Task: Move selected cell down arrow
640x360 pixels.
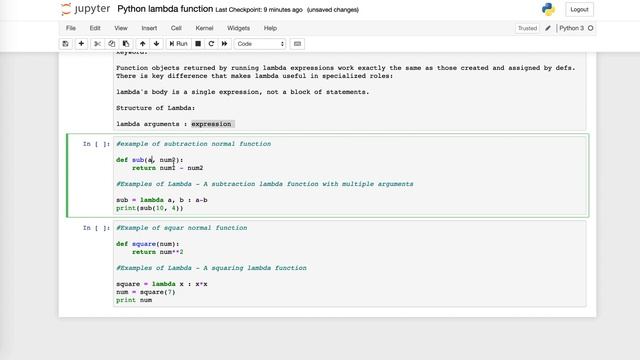Action: click(x=156, y=44)
